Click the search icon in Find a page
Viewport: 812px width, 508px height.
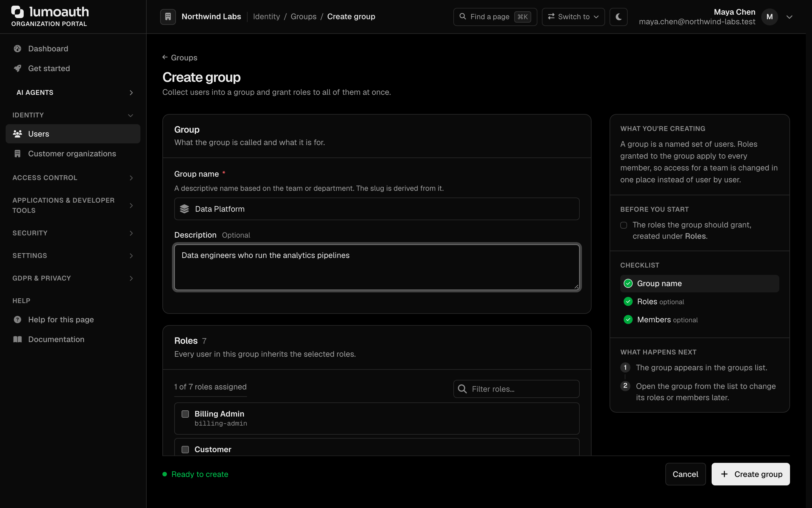pyautogui.click(x=462, y=16)
